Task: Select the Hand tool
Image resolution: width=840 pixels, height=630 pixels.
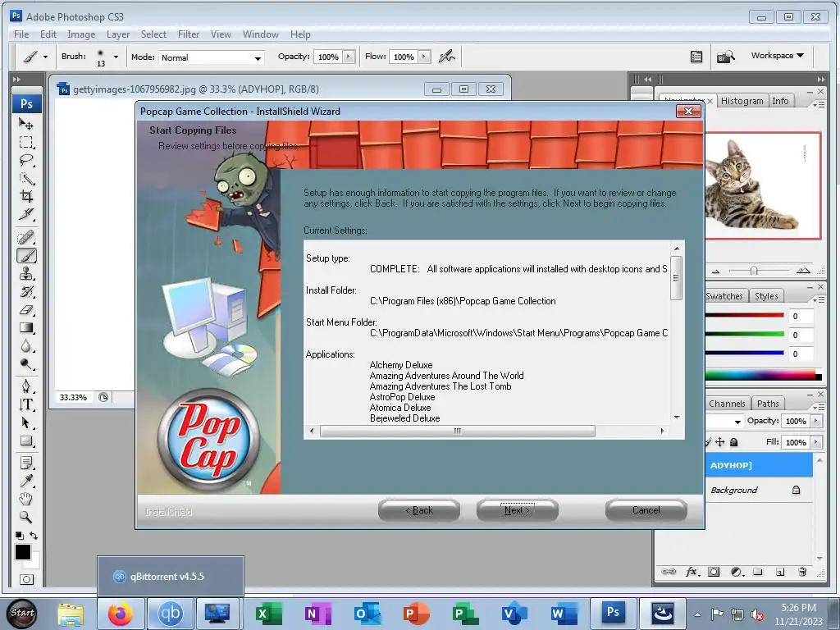Action: click(x=25, y=499)
